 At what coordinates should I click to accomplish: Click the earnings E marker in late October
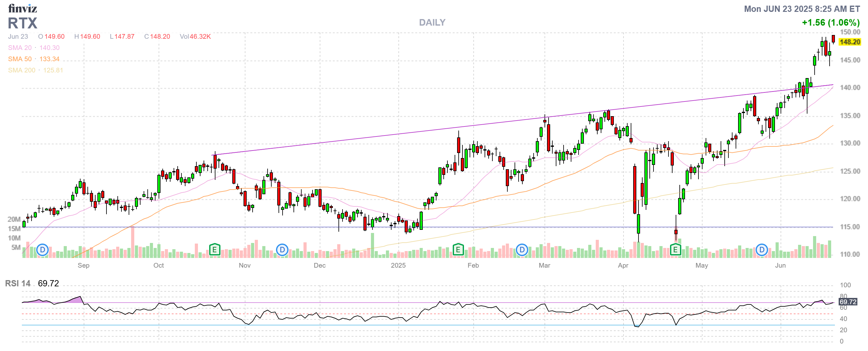pos(215,250)
